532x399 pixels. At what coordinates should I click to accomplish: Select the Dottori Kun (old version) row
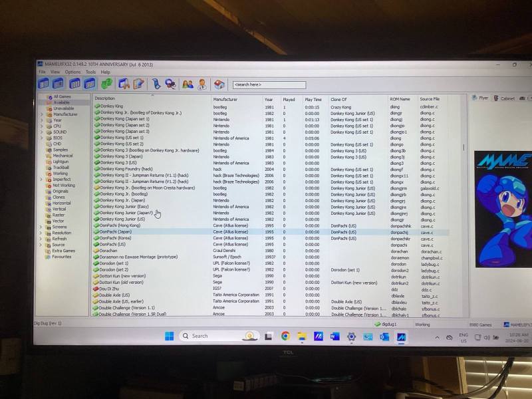click(x=271, y=282)
